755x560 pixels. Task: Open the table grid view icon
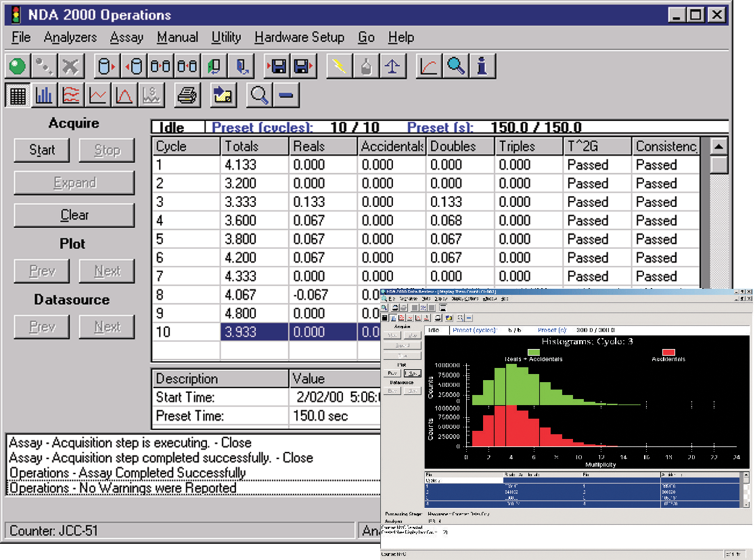click(x=17, y=95)
